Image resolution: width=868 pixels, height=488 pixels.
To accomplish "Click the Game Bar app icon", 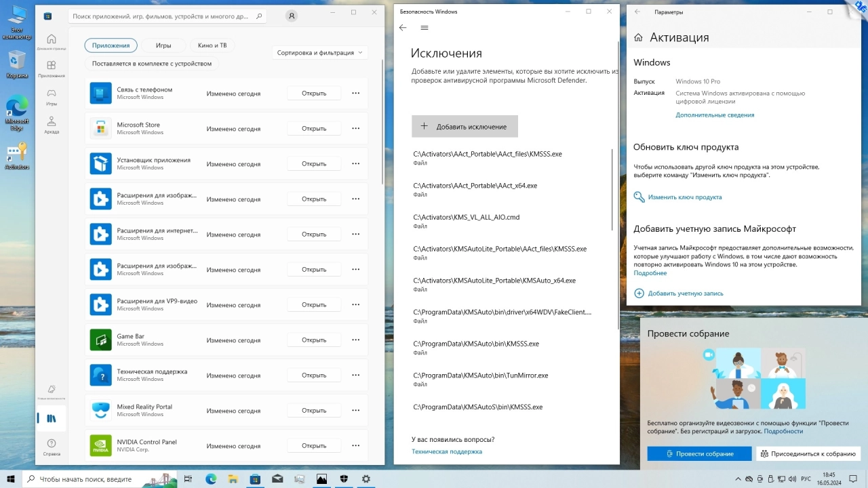I will point(100,340).
